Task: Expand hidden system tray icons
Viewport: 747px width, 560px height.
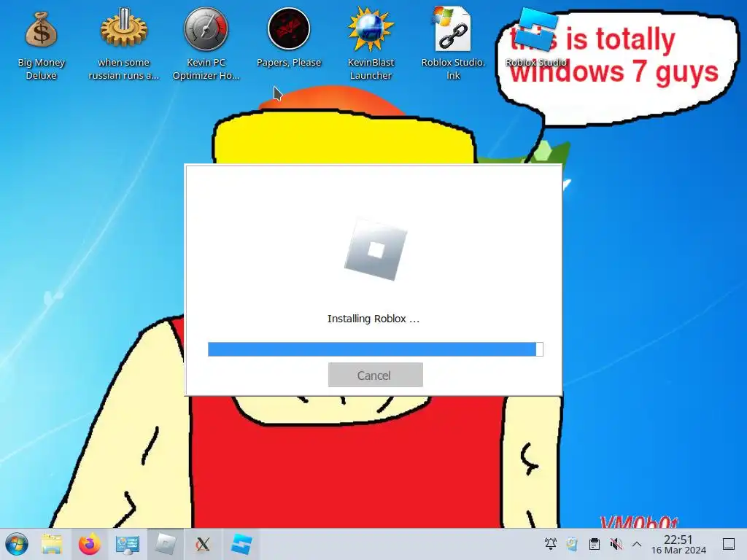Action: point(636,544)
